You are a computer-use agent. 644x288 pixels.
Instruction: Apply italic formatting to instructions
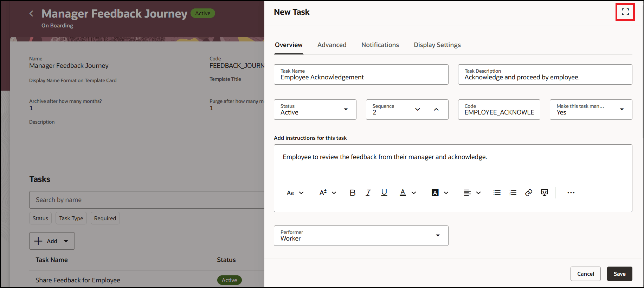pyautogui.click(x=368, y=192)
